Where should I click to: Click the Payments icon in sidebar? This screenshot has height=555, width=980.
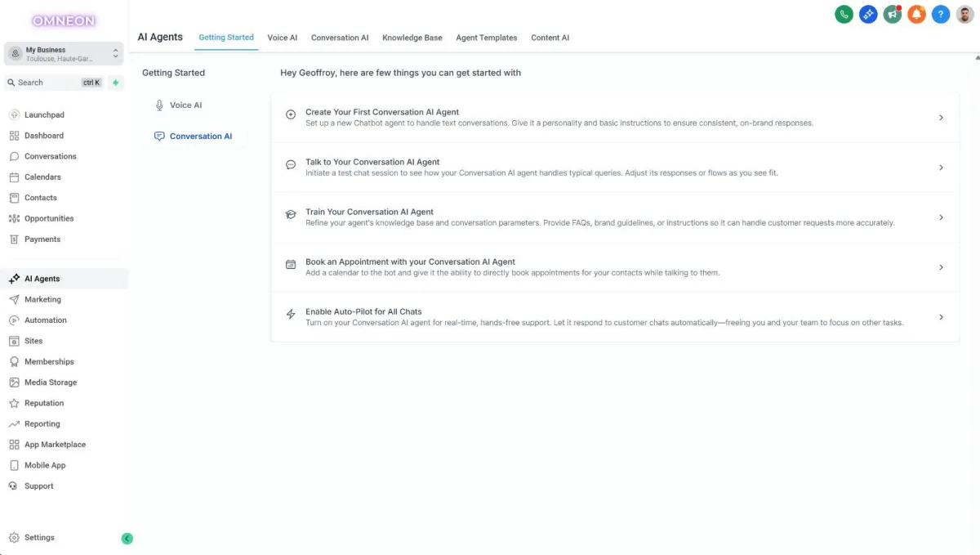click(x=14, y=239)
